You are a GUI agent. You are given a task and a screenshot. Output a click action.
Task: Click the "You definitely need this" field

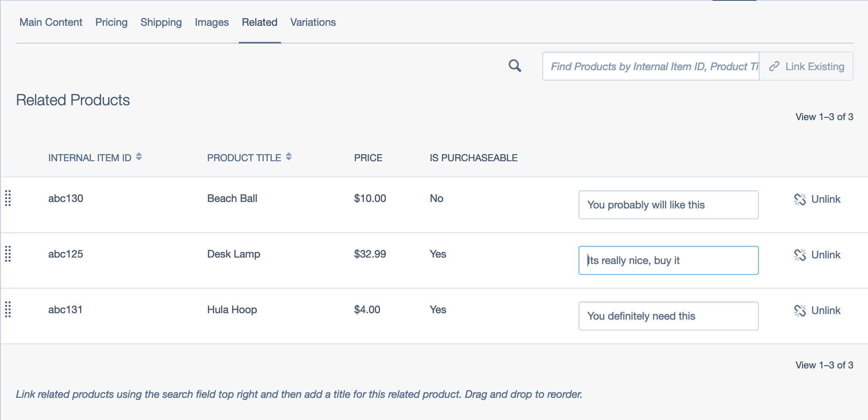[x=668, y=316]
